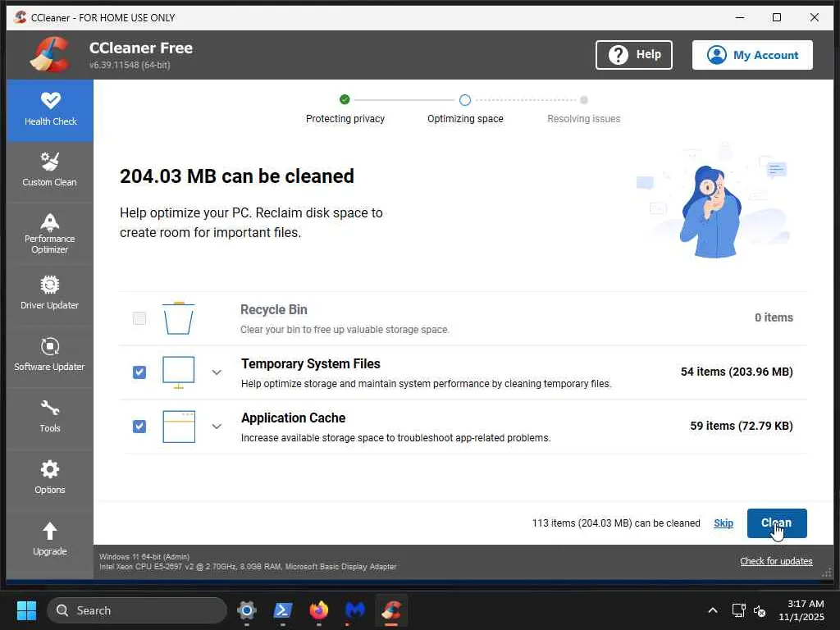Screen dimensions: 840x630
Task: Click the 'Application Cache' title
Action: point(293,418)
